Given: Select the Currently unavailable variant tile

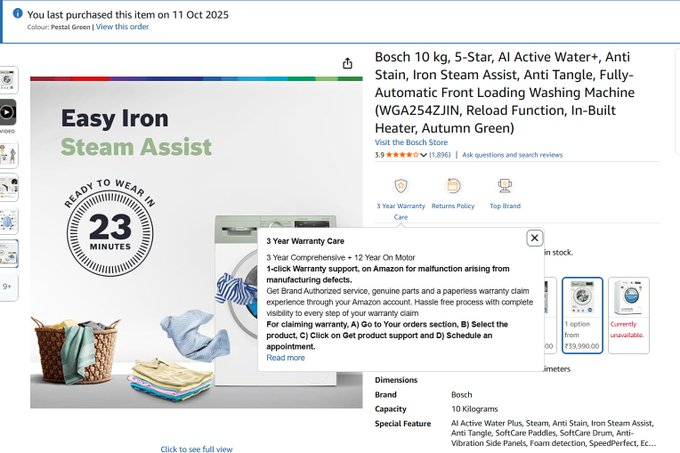Looking at the screenshot, I should click(x=628, y=315).
